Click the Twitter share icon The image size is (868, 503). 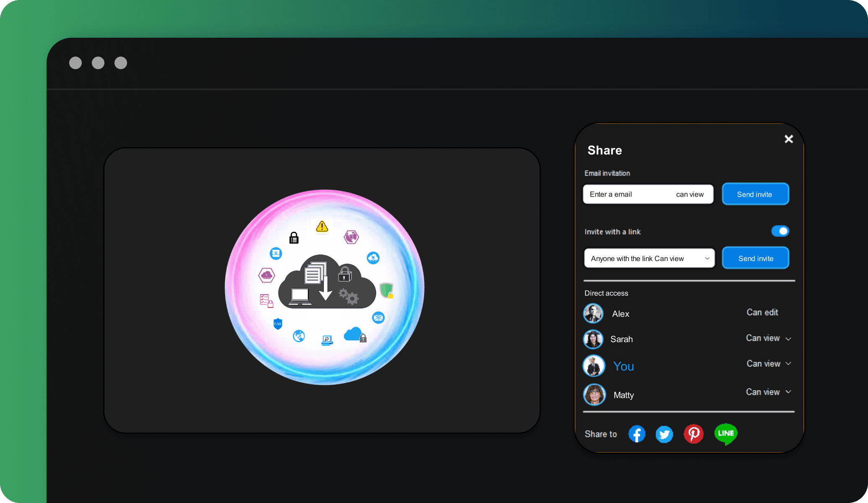pyautogui.click(x=664, y=433)
